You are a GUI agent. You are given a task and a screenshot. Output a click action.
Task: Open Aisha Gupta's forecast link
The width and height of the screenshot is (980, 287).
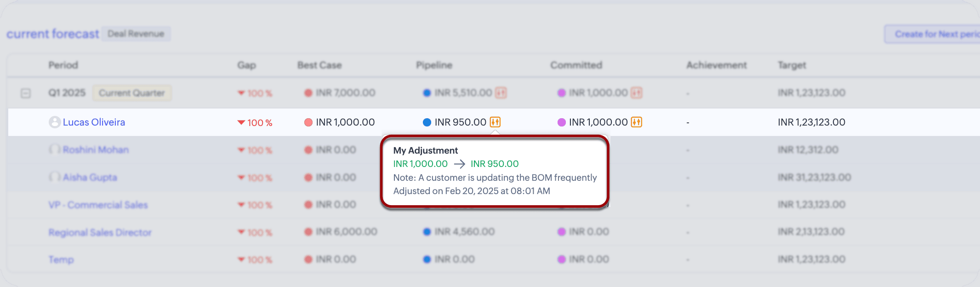click(90, 177)
